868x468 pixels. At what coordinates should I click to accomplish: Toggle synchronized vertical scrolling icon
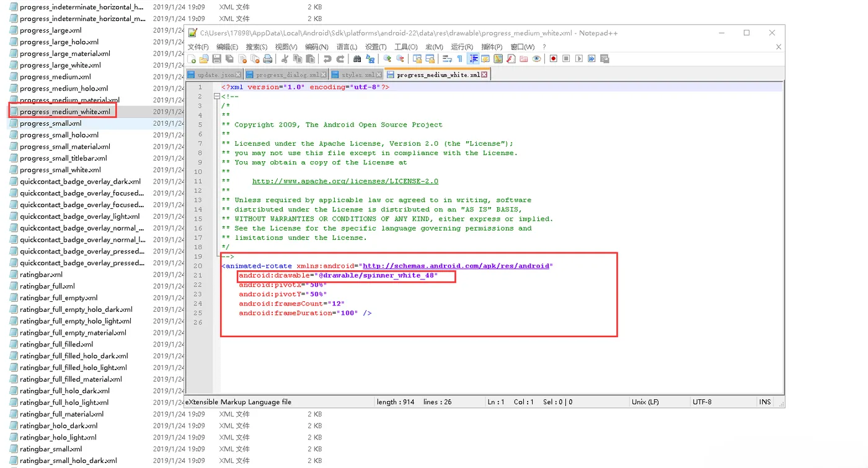(x=417, y=59)
